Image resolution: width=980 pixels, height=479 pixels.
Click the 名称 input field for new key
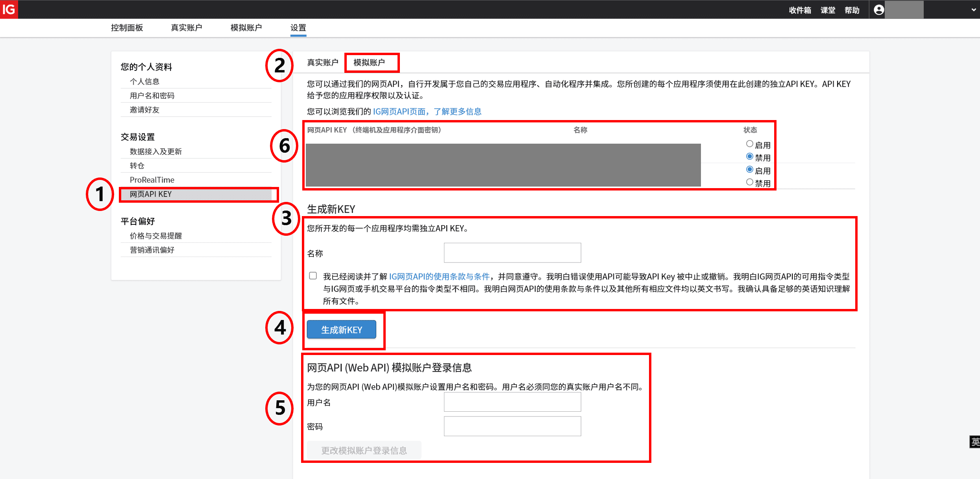(512, 253)
